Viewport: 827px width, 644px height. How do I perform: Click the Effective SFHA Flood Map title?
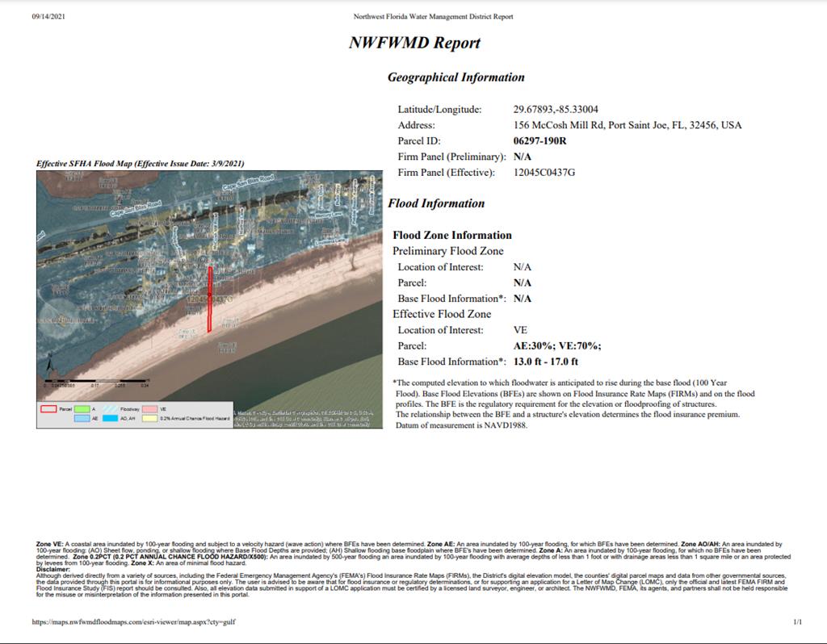tap(141, 163)
